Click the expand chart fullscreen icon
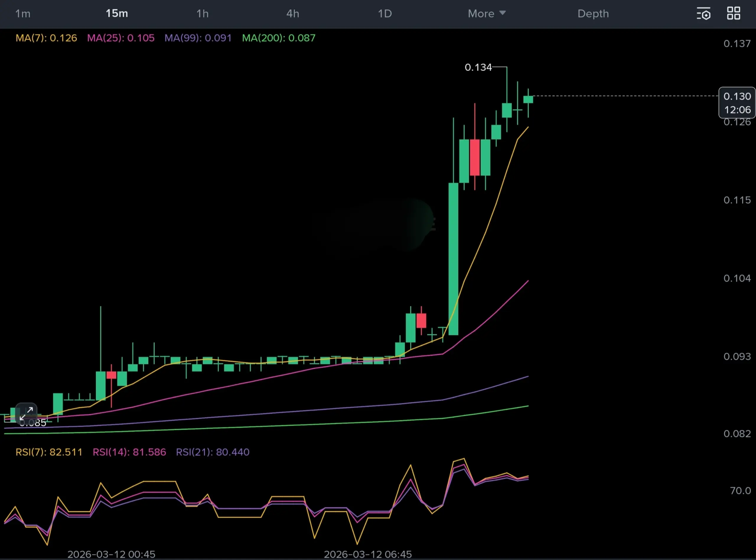The width and height of the screenshot is (756, 560). tap(26, 413)
